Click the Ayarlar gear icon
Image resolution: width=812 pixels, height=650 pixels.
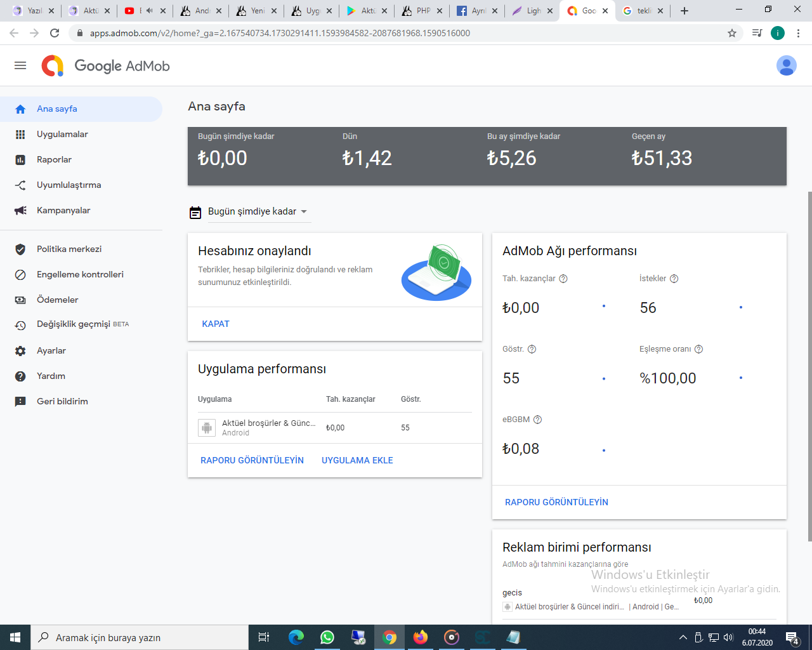20,351
